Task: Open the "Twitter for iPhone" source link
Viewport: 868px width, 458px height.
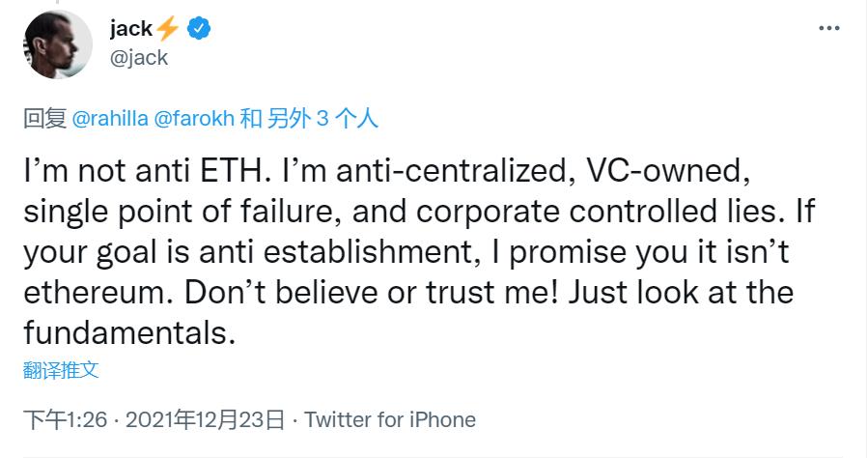Action: [x=390, y=419]
